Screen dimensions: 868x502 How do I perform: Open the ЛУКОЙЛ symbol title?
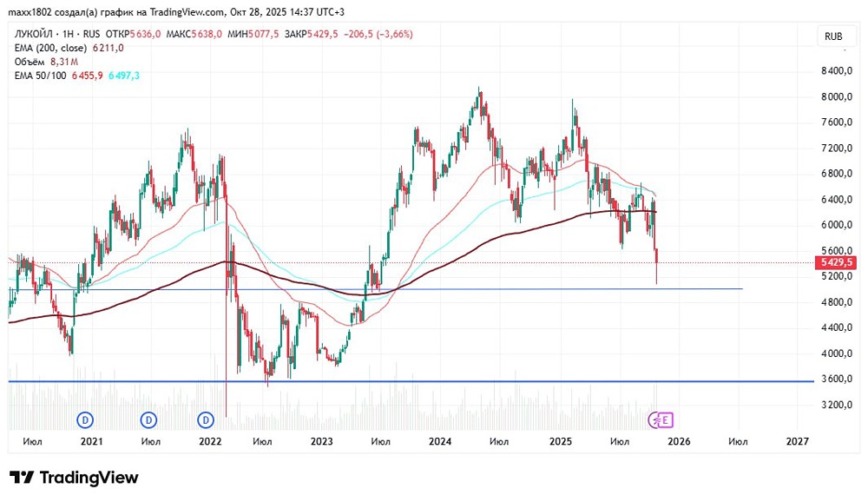pyautogui.click(x=35, y=34)
